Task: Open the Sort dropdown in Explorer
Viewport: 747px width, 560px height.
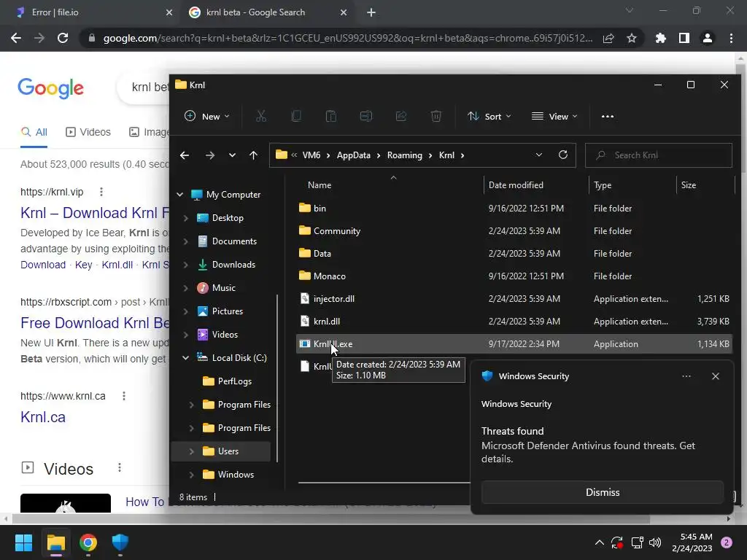Action: point(489,116)
